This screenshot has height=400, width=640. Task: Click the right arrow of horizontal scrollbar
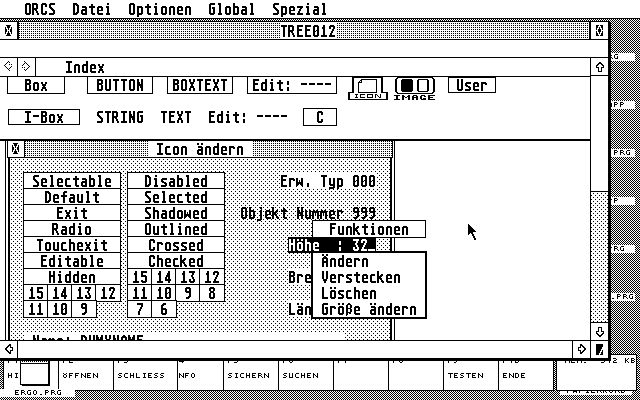582,349
